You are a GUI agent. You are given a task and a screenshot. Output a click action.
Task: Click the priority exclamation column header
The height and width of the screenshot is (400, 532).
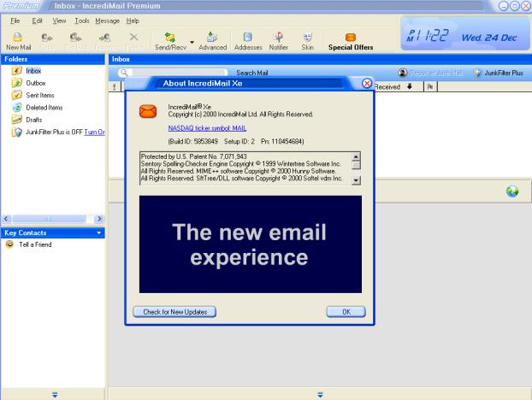pyautogui.click(x=115, y=87)
